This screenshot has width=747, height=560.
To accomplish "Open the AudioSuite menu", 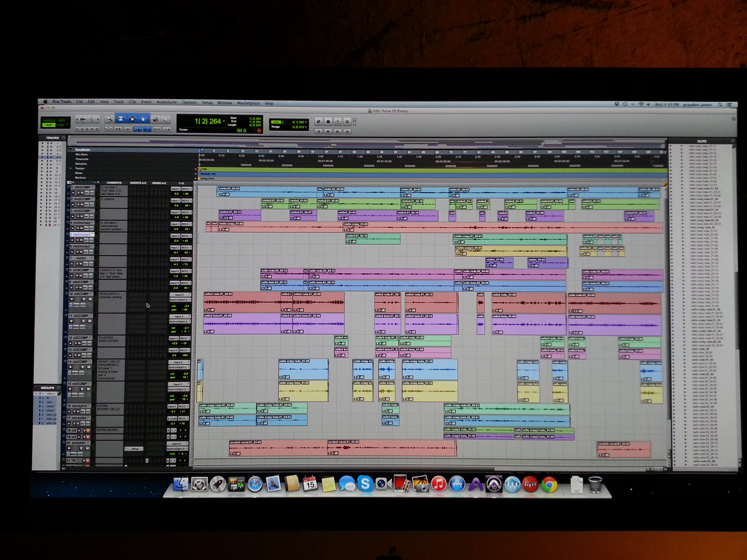I will pyautogui.click(x=166, y=102).
